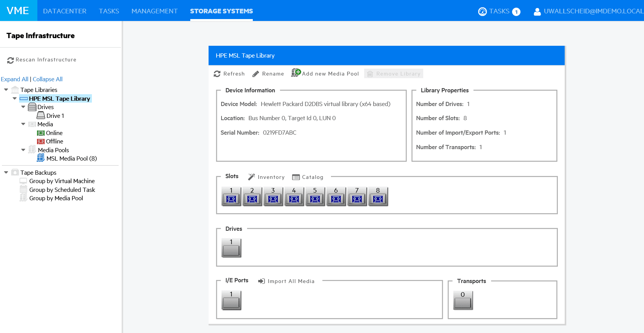Open the Datacenter tab
The height and width of the screenshot is (333, 644).
click(65, 11)
